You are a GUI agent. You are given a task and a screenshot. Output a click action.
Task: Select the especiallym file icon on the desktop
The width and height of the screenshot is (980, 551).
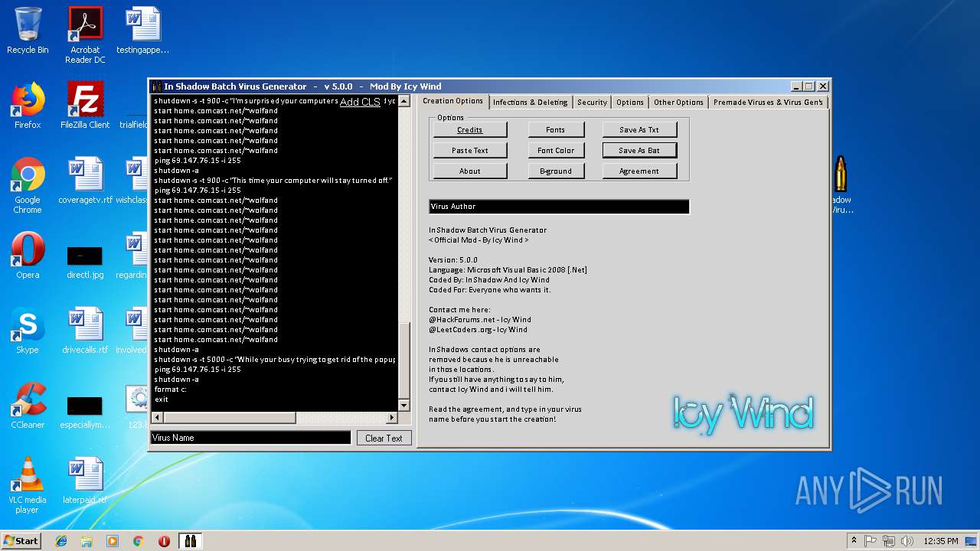(x=85, y=412)
